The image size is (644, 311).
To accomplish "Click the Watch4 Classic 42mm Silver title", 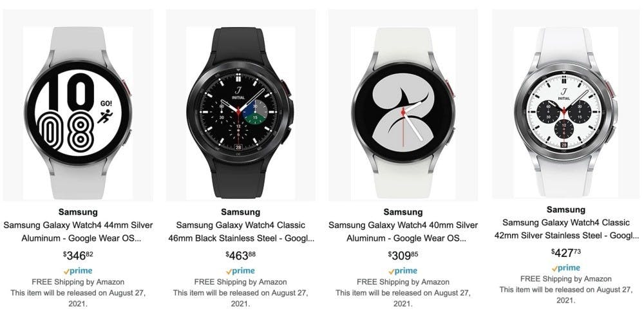I will (x=566, y=229).
